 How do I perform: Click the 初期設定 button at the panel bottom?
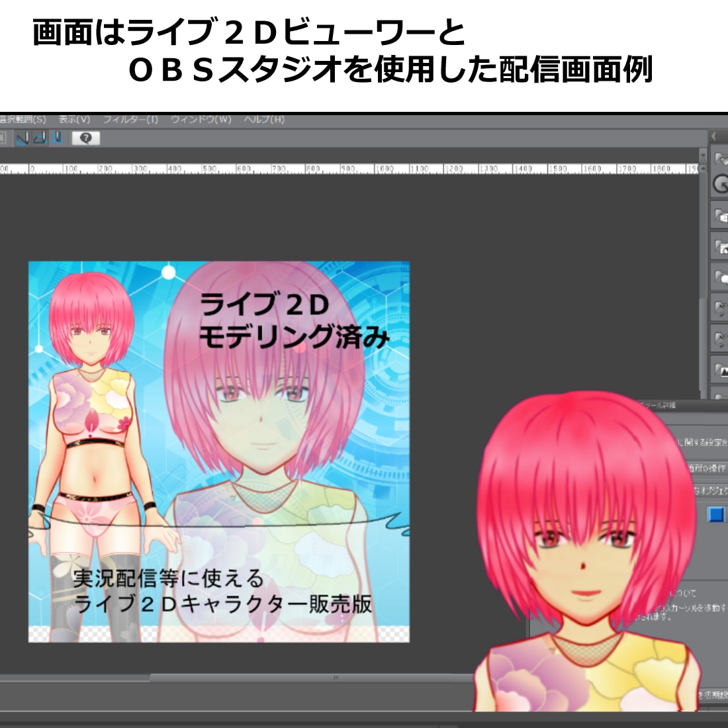pos(713,694)
